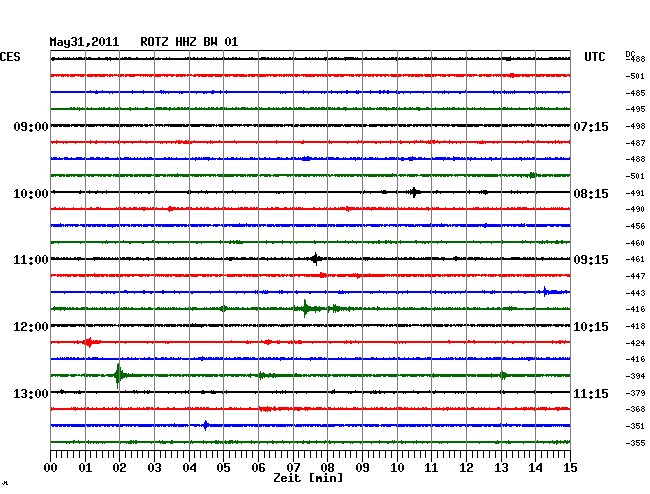Screen dimensions: 650x494
Task: Click the DC offset value -368
Action: [635, 409]
